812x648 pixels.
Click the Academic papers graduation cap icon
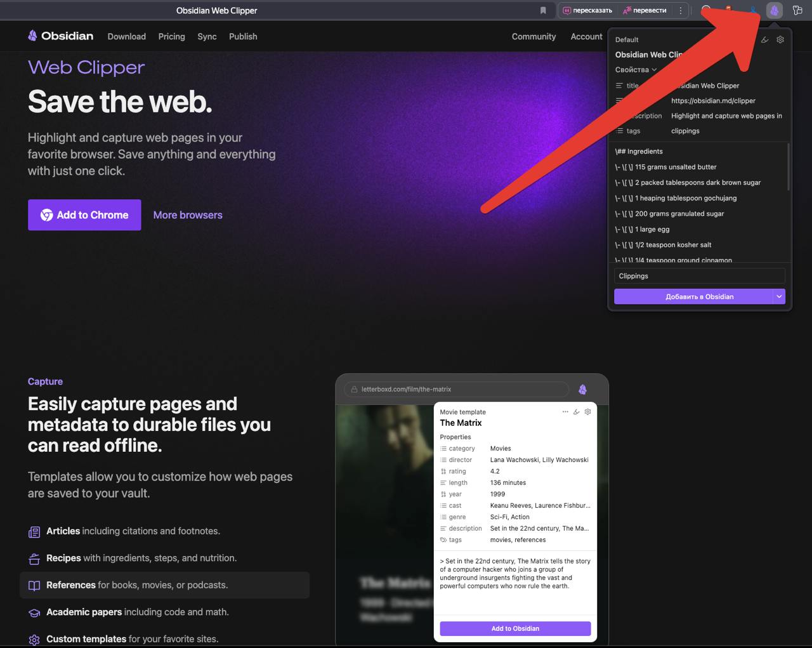click(x=34, y=613)
